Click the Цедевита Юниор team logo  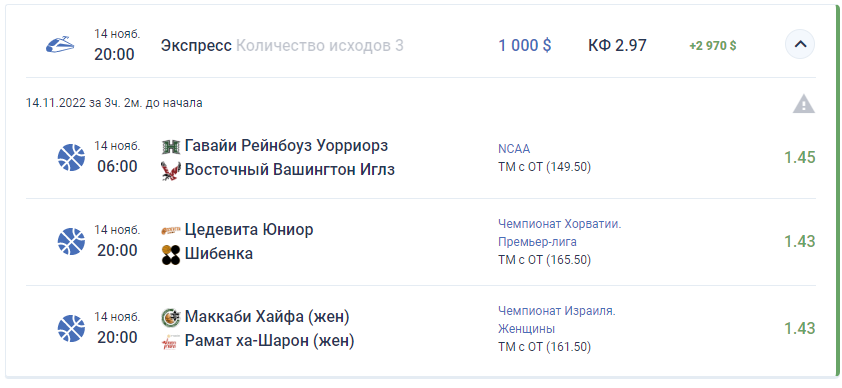click(171, 231)
